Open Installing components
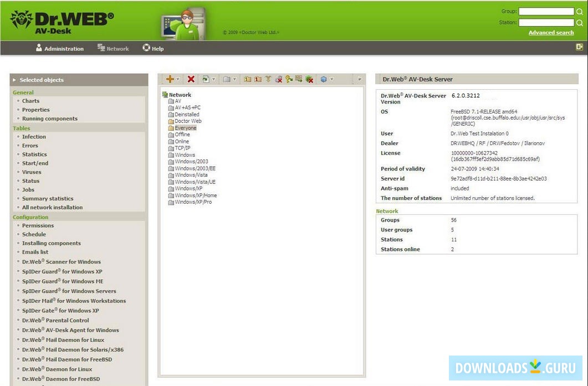This screenshot has height=386, width=588. [x=52, y=243]
